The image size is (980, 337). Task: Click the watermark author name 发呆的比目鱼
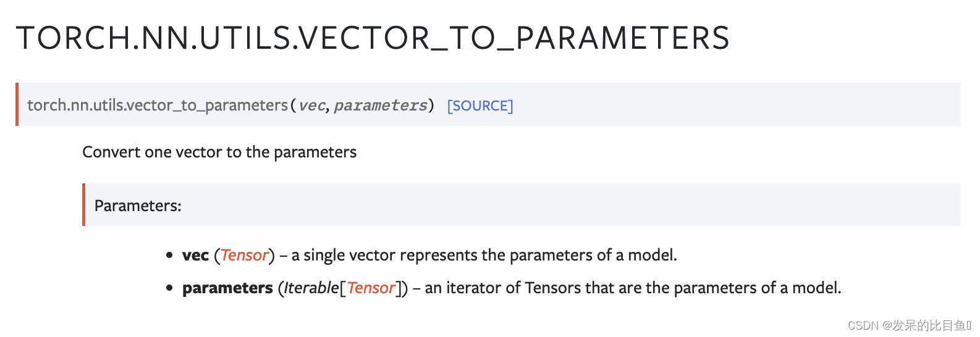[929, 325]
